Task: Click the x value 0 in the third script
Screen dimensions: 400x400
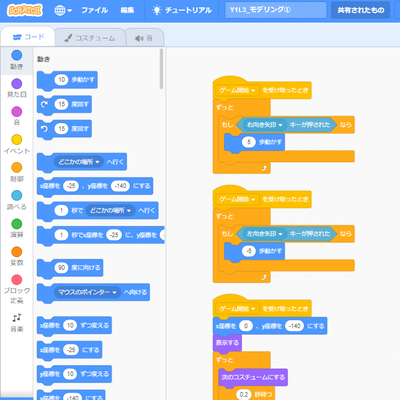Action: [x=246, y=326]
